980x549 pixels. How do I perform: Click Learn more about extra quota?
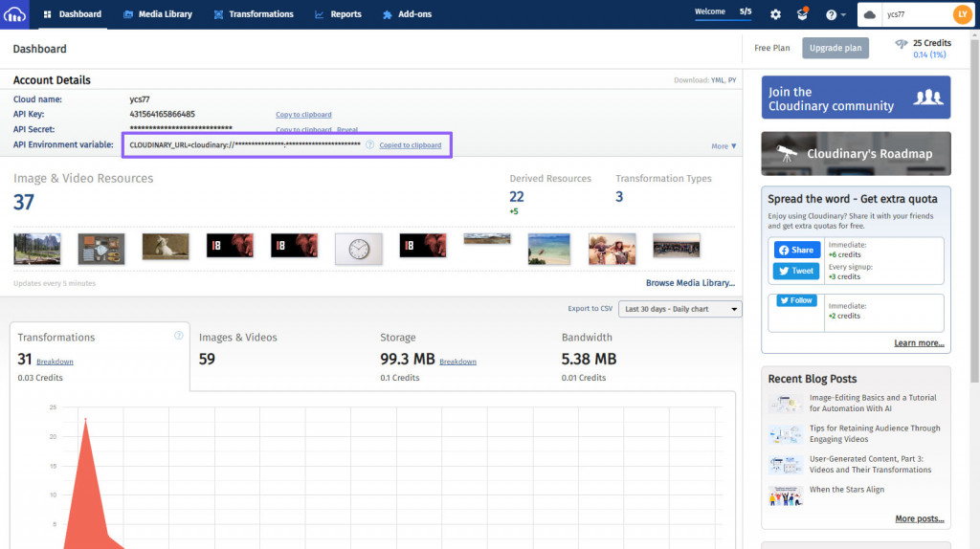(x=919, y=343)
